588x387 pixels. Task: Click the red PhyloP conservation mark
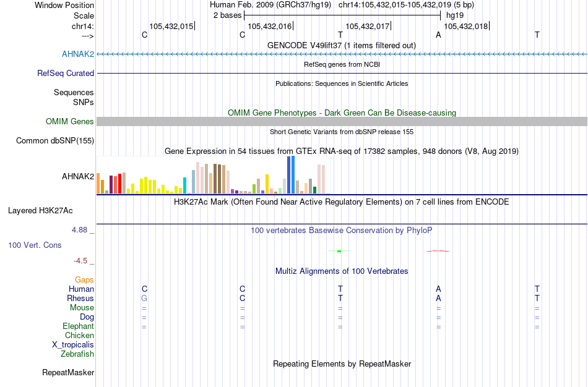tap(438, 251)
